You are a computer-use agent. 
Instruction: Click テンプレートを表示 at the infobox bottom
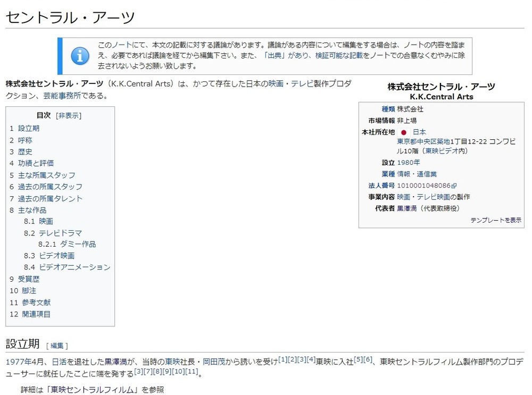pyautogui.click(x=497, y=219)
